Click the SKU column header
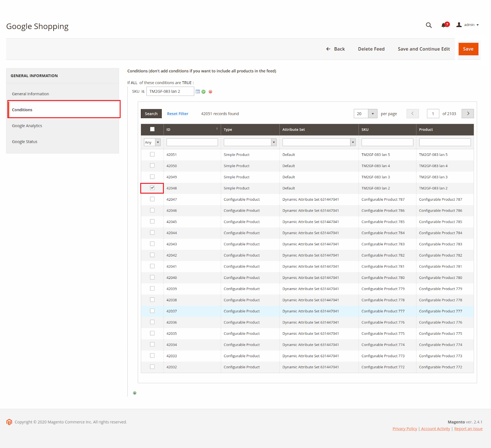The width and height of the screenshot is (491, 448). tap(387, 129)
